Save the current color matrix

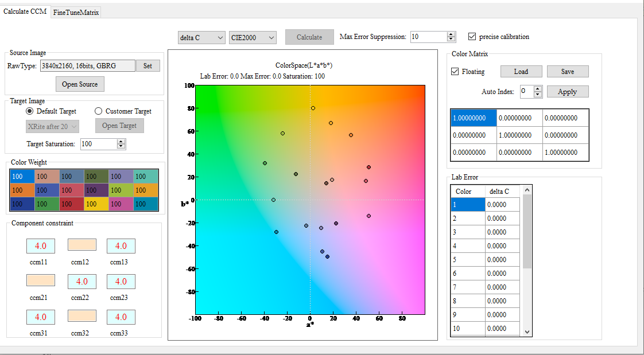coord(567,71)
